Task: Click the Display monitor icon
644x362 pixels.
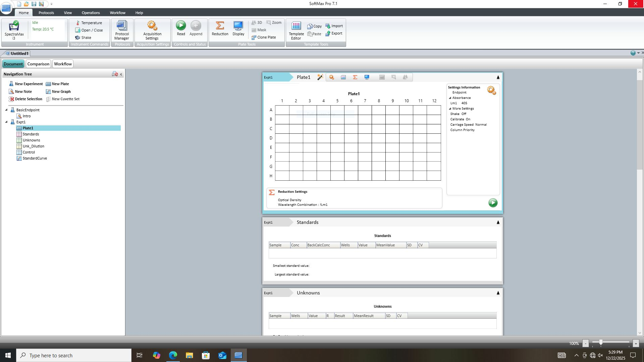Action: tap(238, 26)
